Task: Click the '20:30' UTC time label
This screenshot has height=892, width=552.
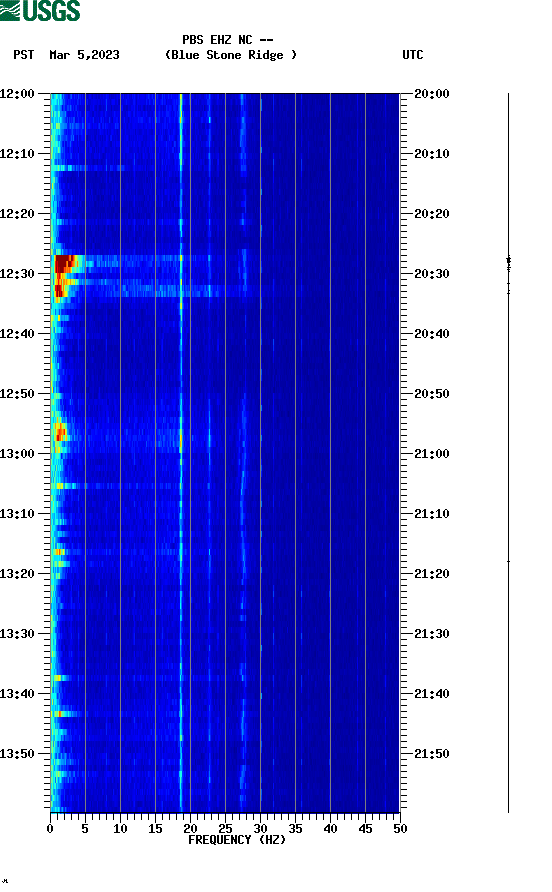Action: click(x=431, y=274)
